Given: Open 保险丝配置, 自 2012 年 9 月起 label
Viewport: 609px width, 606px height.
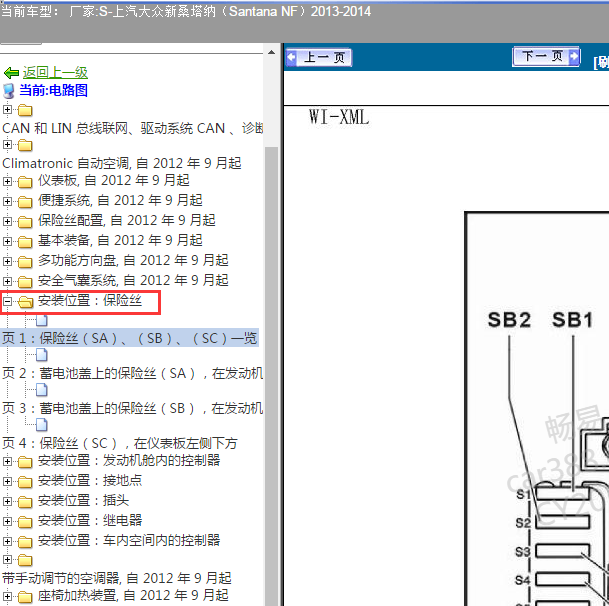Looking at the screenshot, I should click(x=127, y=220).
